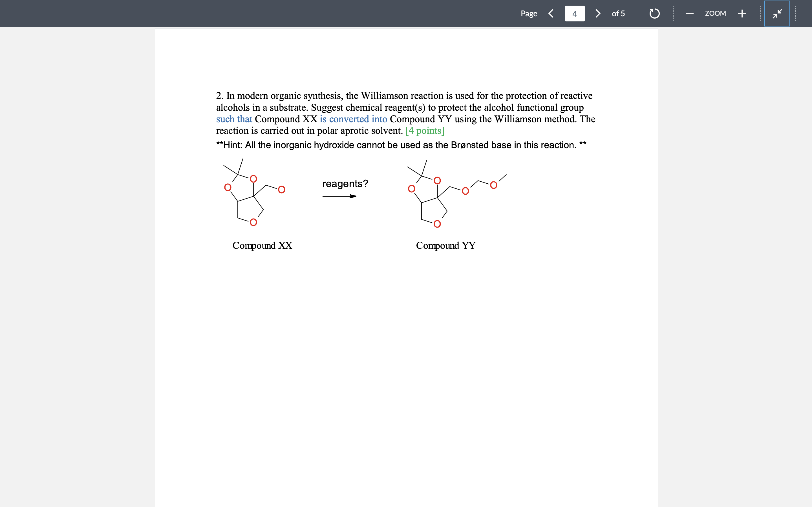This screenshot has width=812, height=507.
Task: Zoom out using the minus icon
Action: pyautogui.click(x=690, y=14)
